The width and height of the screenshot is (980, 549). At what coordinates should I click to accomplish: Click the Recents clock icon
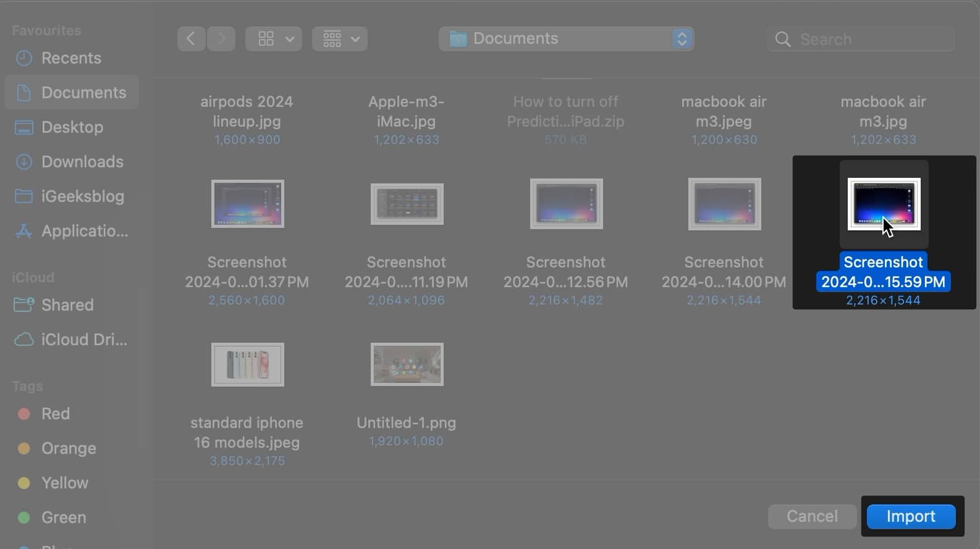(x=23, y=58)
